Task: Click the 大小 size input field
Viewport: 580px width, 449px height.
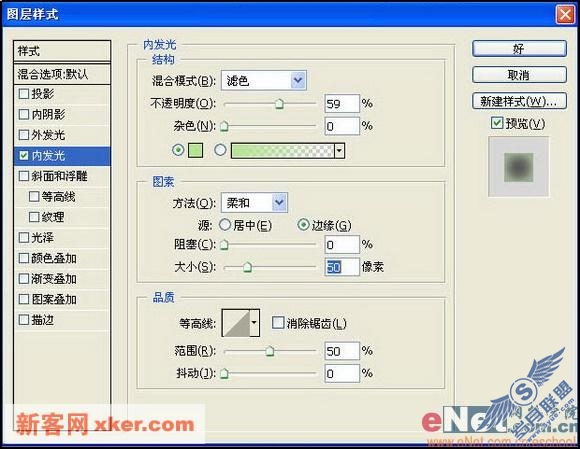Action: 342,267
